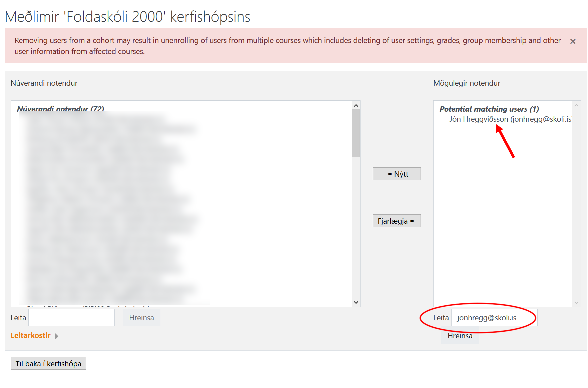Click the Nýtt add-user button

(397, 174)
